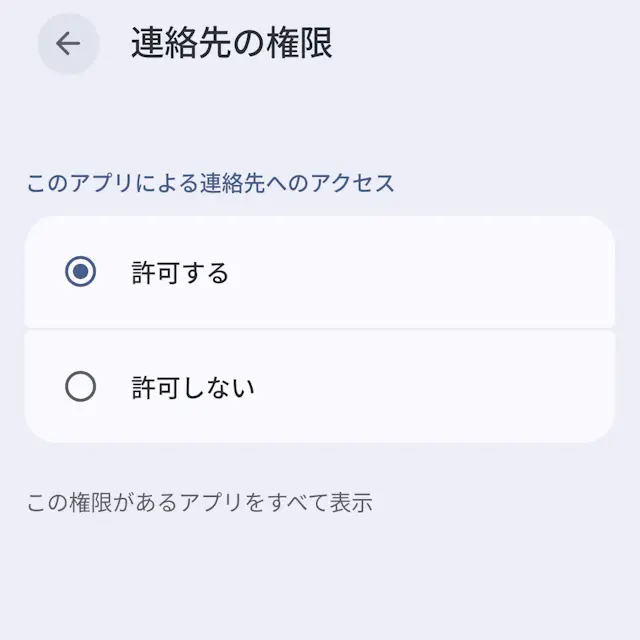Allow contacts access with 許可する option
This screenshot has width=640, height=640.
point(80,272)
